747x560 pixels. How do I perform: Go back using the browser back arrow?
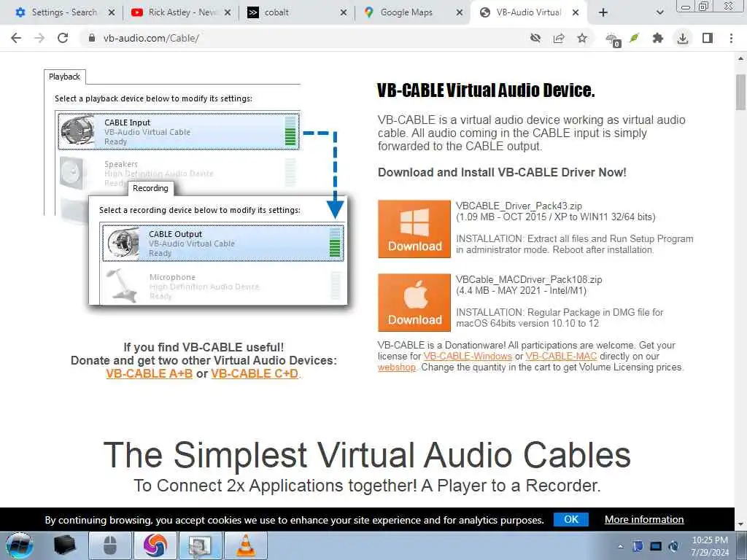pos(16,38)
